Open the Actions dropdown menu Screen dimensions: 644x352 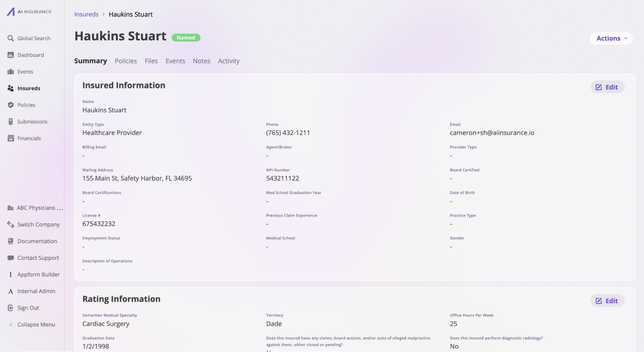pos(611,38)
